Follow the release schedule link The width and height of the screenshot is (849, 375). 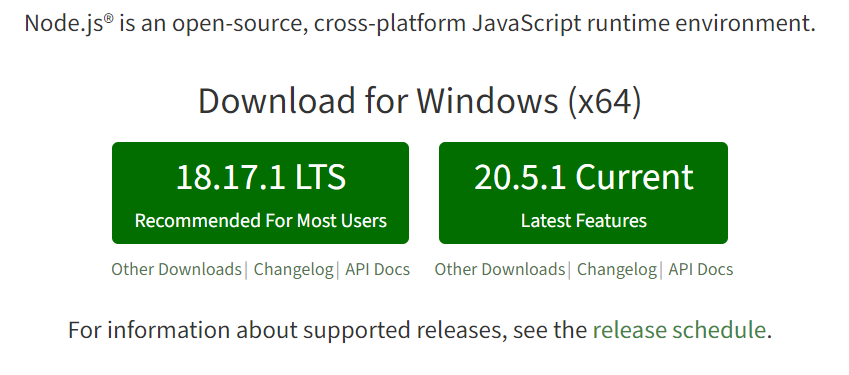click(679, 330)
